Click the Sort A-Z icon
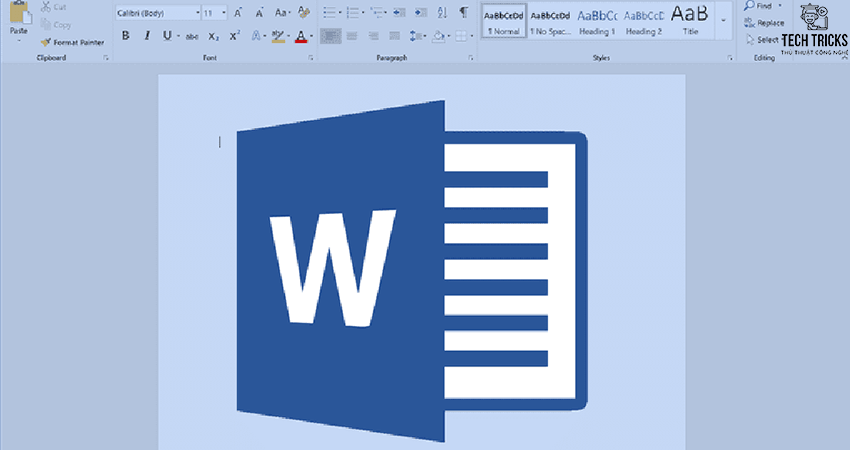Viewport: 850px width, 450px height. 442,12
